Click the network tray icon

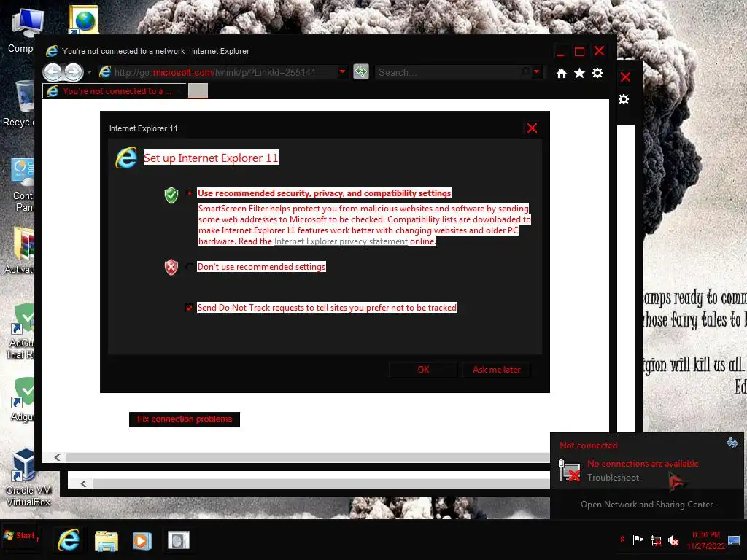click(x=656, y=541)
